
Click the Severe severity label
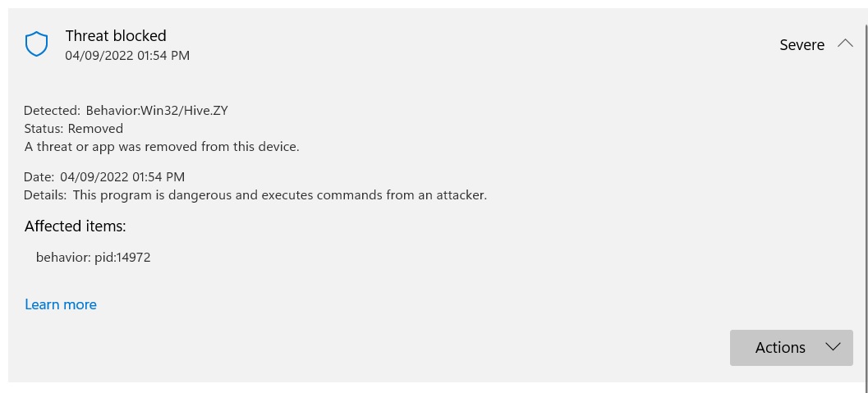[801, 45]
